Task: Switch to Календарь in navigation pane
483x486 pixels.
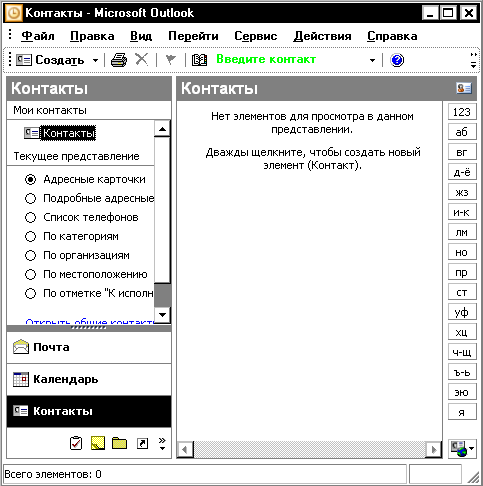Action: [89, 379]
